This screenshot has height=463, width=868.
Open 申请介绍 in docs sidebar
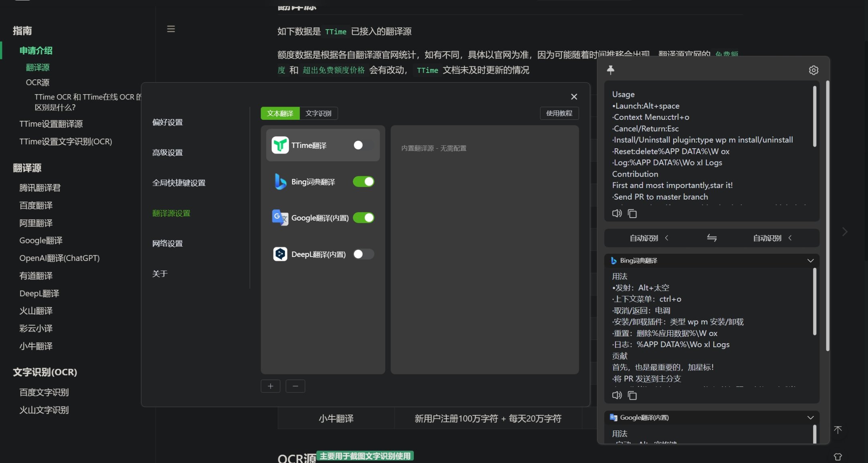tap(36, 51)
